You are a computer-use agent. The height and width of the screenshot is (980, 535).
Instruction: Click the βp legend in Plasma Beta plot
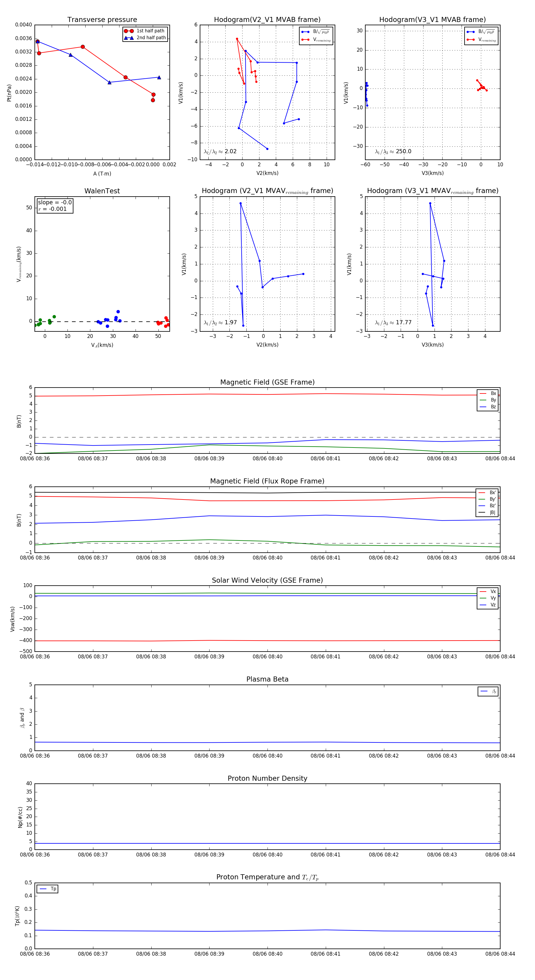(x=488, y=691)
